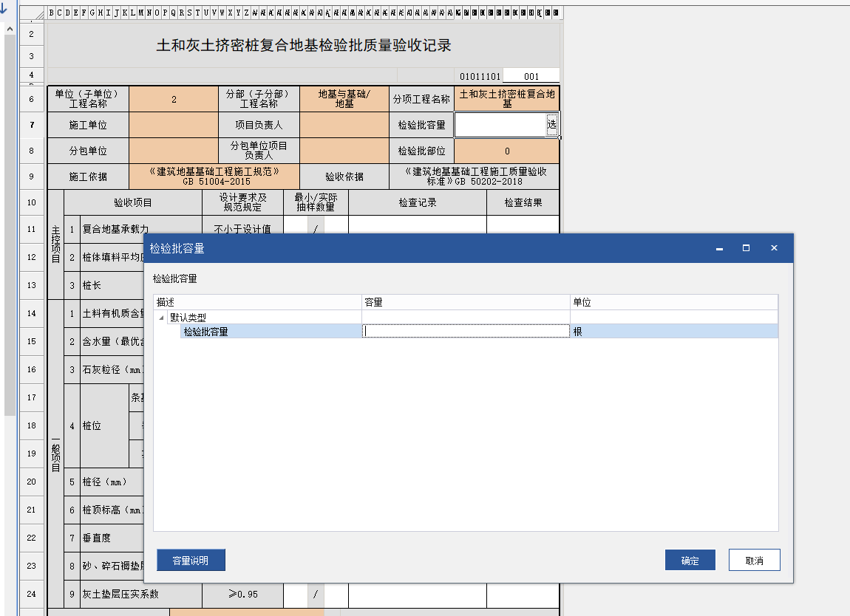Image resolution: width=850 pixels, height=616 pixels.
Task: Select the 灰土垫层压实系数 item cell
Action: point(141,594)
